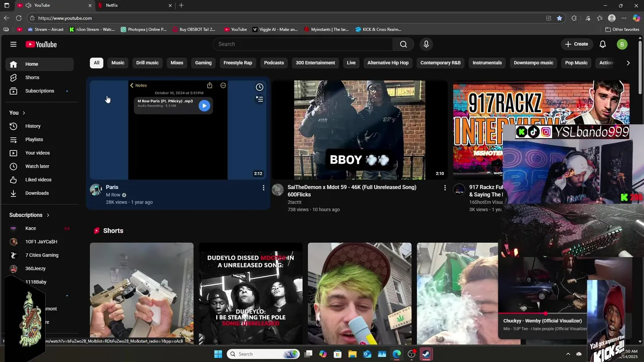Add Paris video to queue
Screen dimensions: 644x362
coord(260,99)
